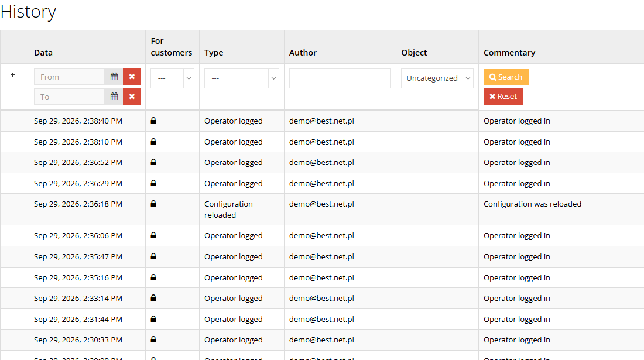Open the For customers filter dropdown
The height and width of the screenshot is (360, 644).
172,78
